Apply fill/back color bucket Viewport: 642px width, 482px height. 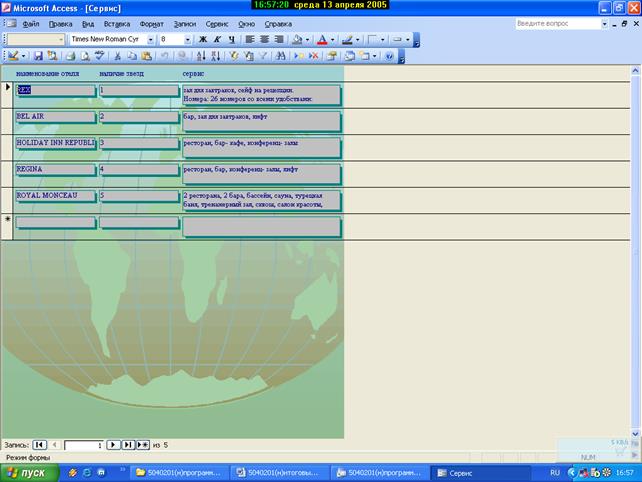(297, 39)
